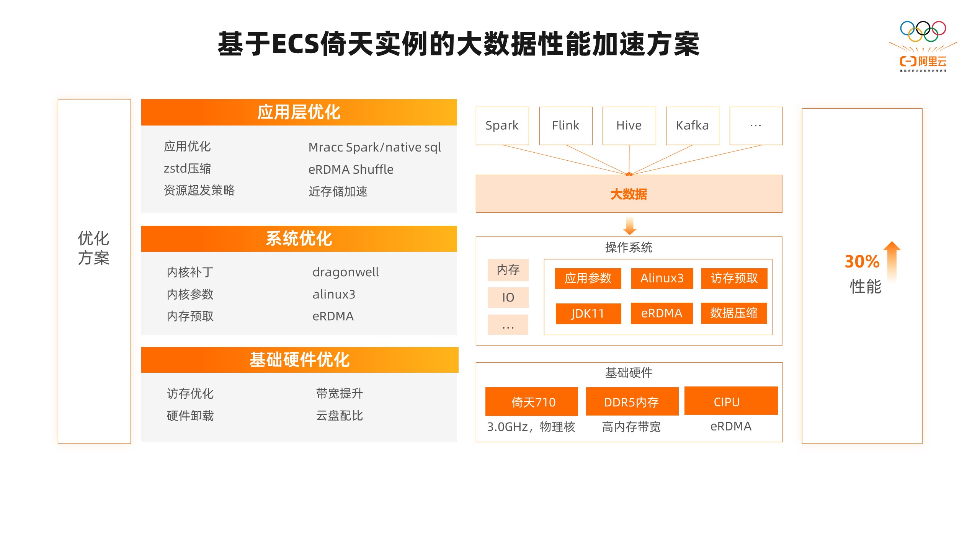Click the 数据压缩 orange block

[x=734, y=313]
